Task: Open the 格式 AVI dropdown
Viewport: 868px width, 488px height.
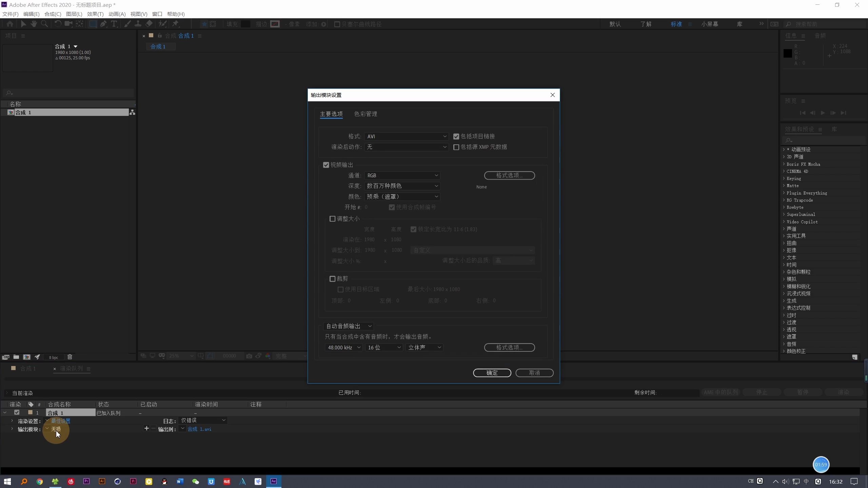Action: click(x=406, y=136)
